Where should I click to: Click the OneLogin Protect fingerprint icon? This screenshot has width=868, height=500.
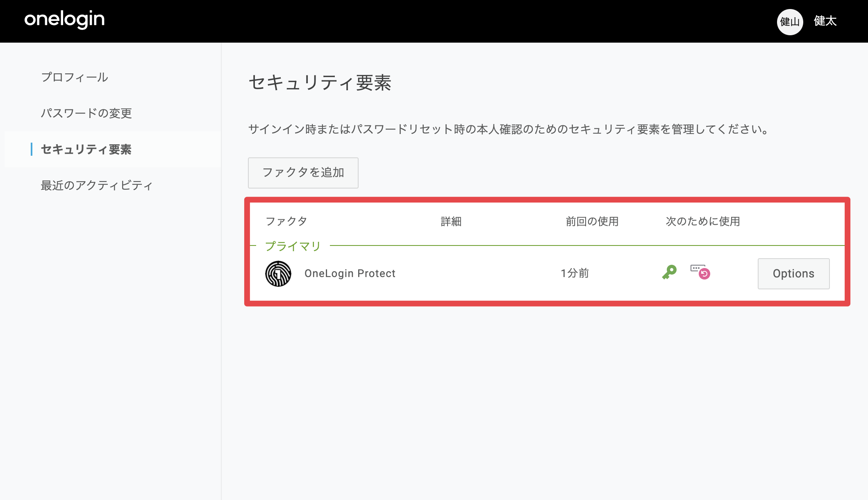coord(278,274)
